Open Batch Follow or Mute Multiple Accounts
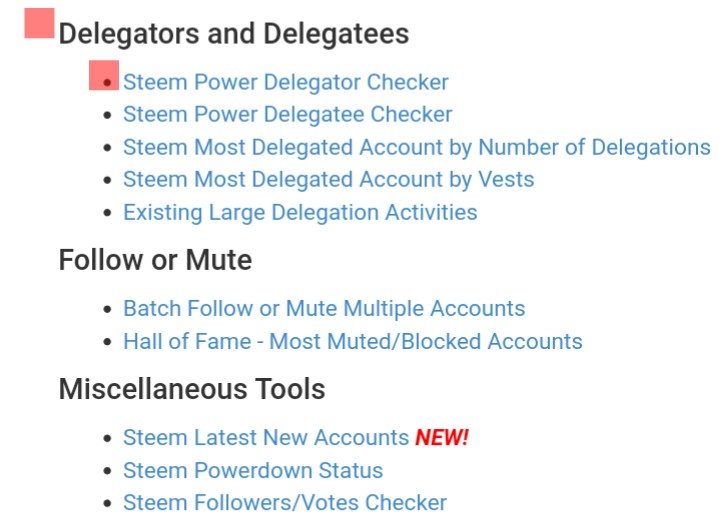 [324, 309]
